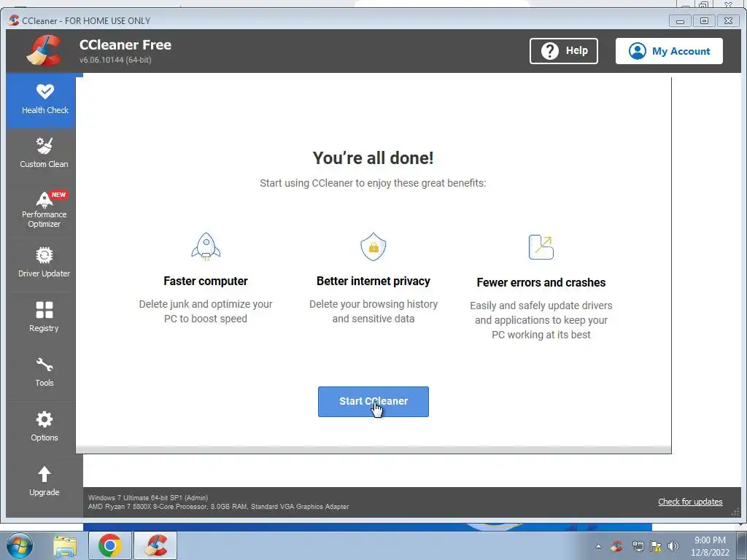747x560 pixels.
Task: Click the resize grip in the window corner
Action: click(735, 512)
